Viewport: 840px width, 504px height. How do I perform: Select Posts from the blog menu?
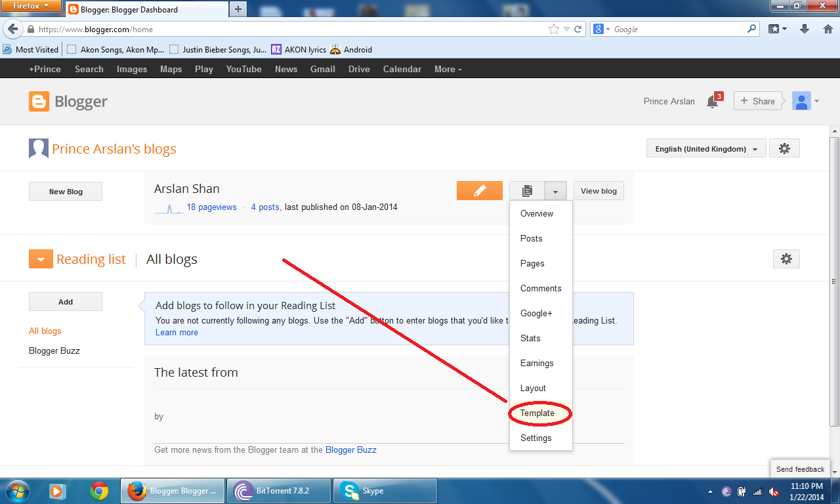click(541, 239)
